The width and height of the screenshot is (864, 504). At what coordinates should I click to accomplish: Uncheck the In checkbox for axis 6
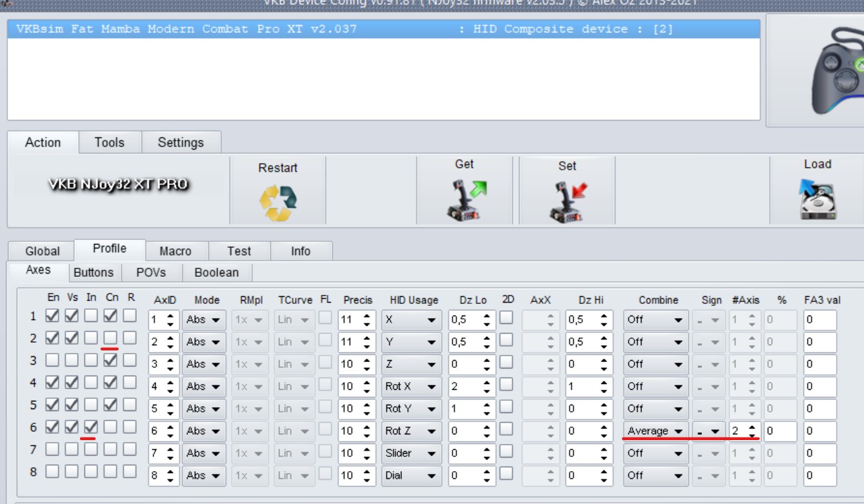(91, 427)
